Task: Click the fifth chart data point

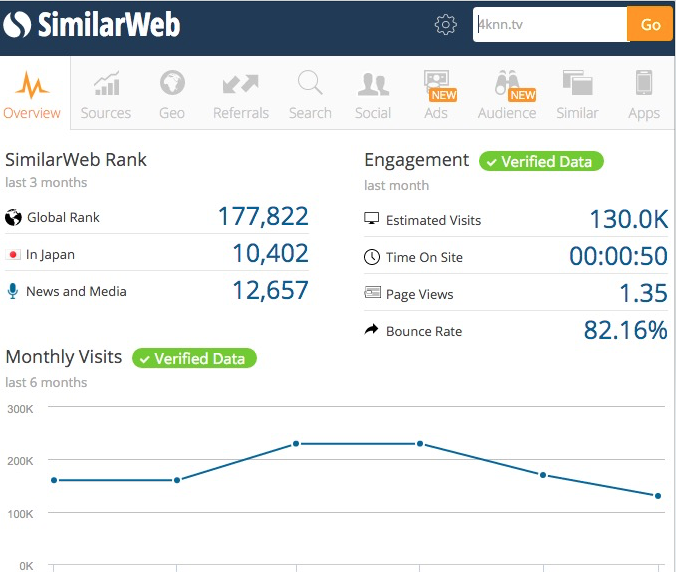Action: click(543, 475)
